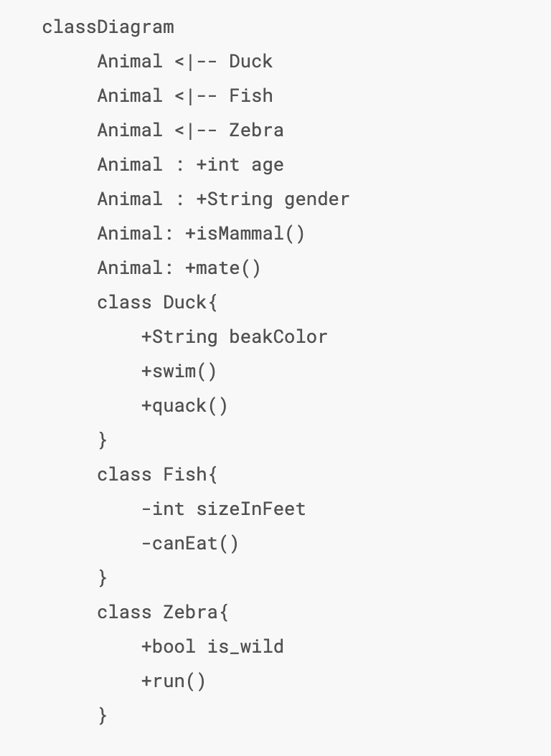Click the '-canEat()' method text
Screen dimensions: 551x756
190,544
